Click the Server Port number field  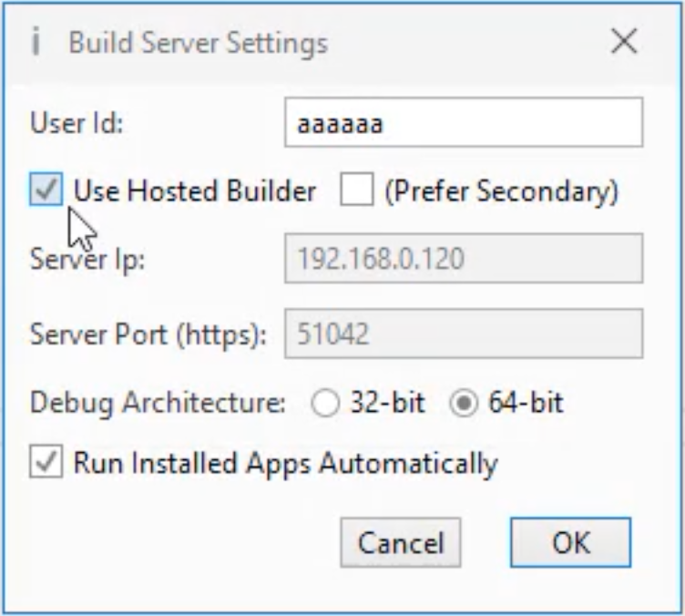(x=464, y=334)
